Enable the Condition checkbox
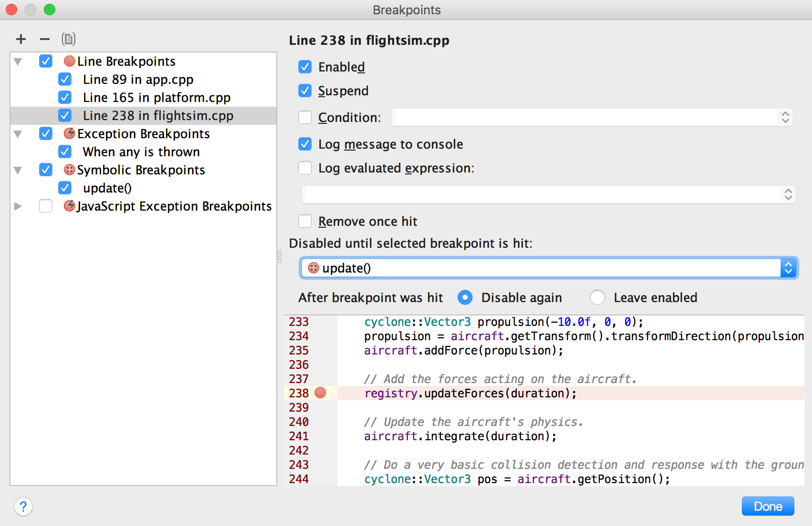The height and width of the screenshot is (526, 812). pyautogui.click(x=305, y=117)
